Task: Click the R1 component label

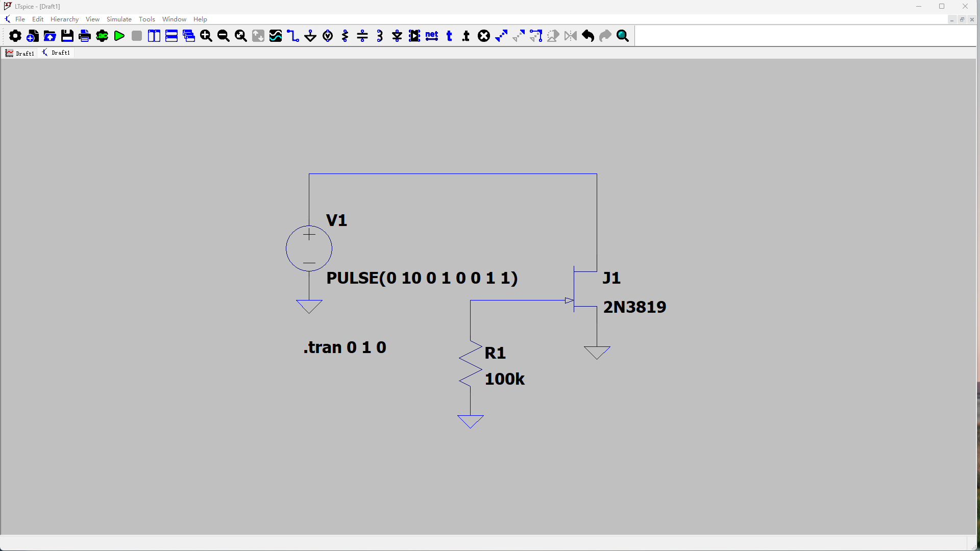Action: pyautogui.click(x=495, y=353)
